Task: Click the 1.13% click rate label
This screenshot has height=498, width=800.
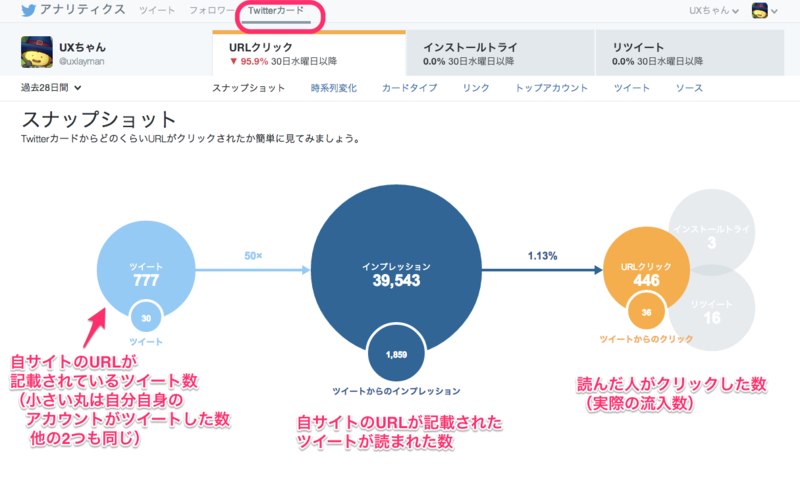Action: point(542,256)
